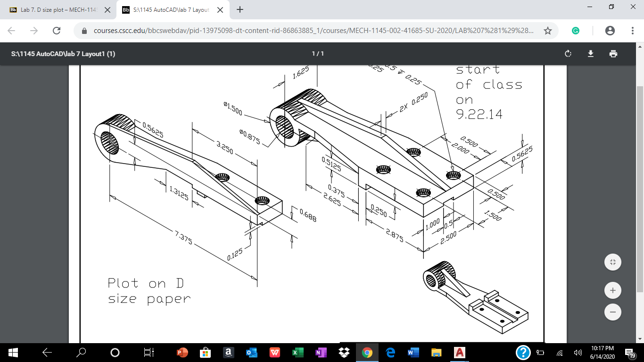
Task: Open Cortana from the taskbar
Action: coord(115,352)
